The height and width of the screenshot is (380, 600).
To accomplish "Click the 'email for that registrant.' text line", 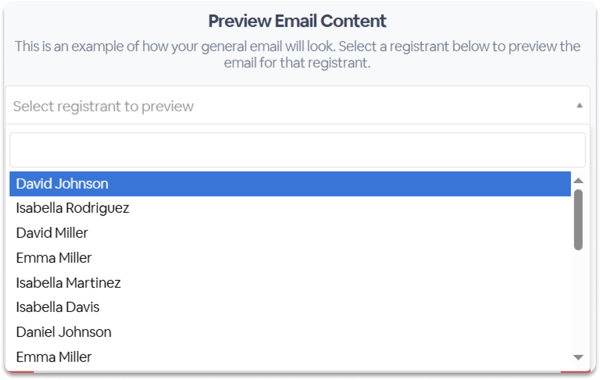I will pyautogui.click(x=297, y=63).
